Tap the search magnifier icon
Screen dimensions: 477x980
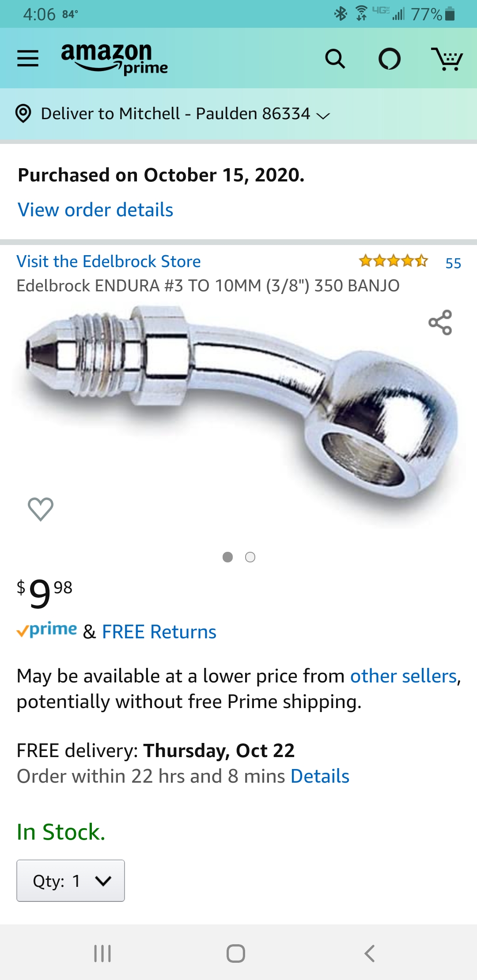[335, 58]
